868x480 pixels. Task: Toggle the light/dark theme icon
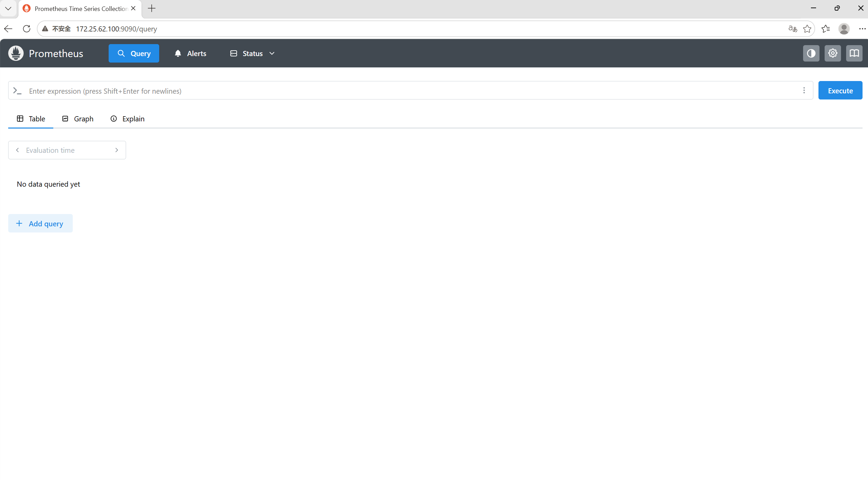811,53
